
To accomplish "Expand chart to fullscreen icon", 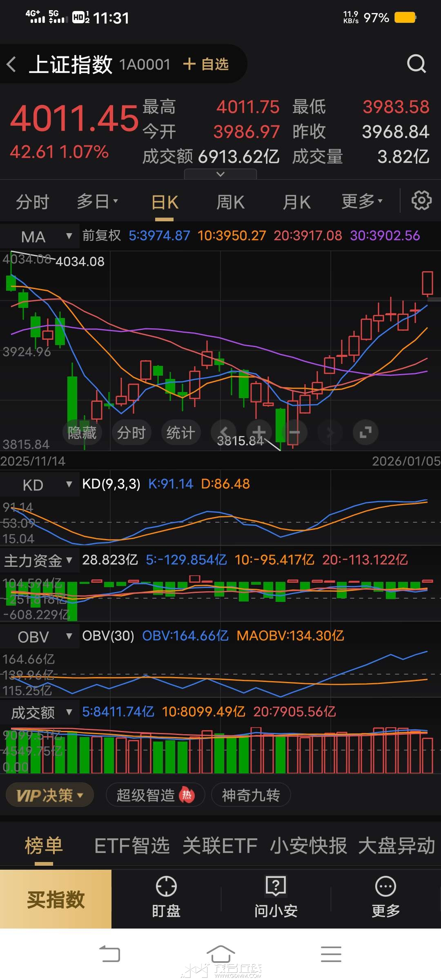I will pos(365,432).
